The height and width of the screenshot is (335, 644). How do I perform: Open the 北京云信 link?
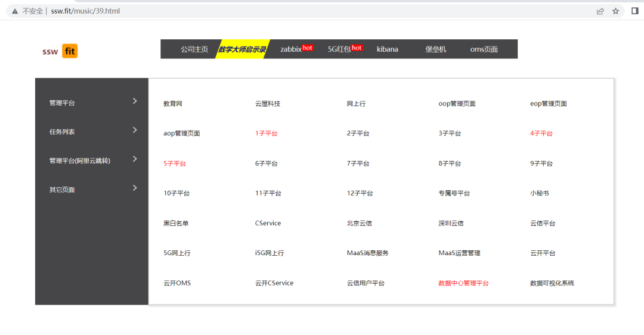(x=359, y=224)
